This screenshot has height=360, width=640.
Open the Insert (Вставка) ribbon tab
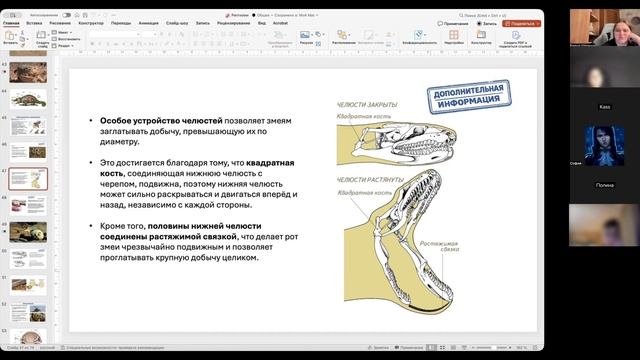(x=34, y=23)
